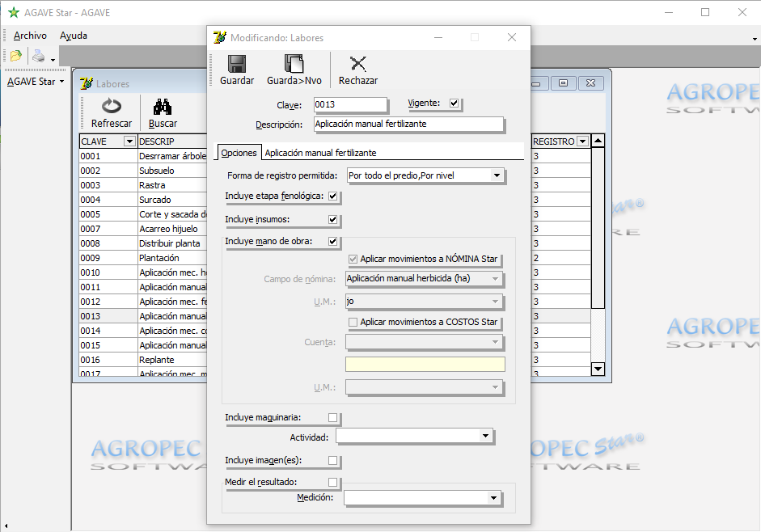This screenshot has width=761, height=532.
Task: Click the Refrescar refresh icon
Action: (112, 107)
